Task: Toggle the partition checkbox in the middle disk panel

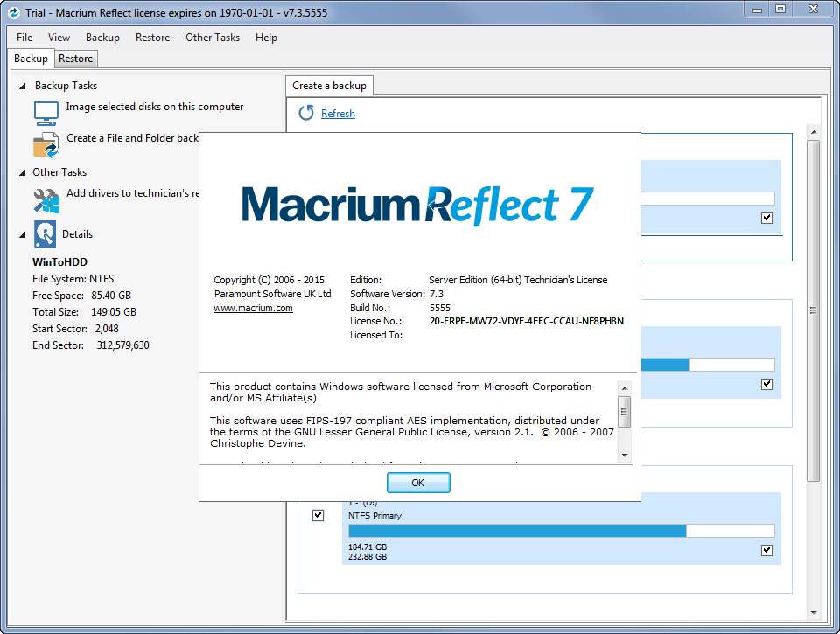Action: pyautogui.click(x=767, y=384)
